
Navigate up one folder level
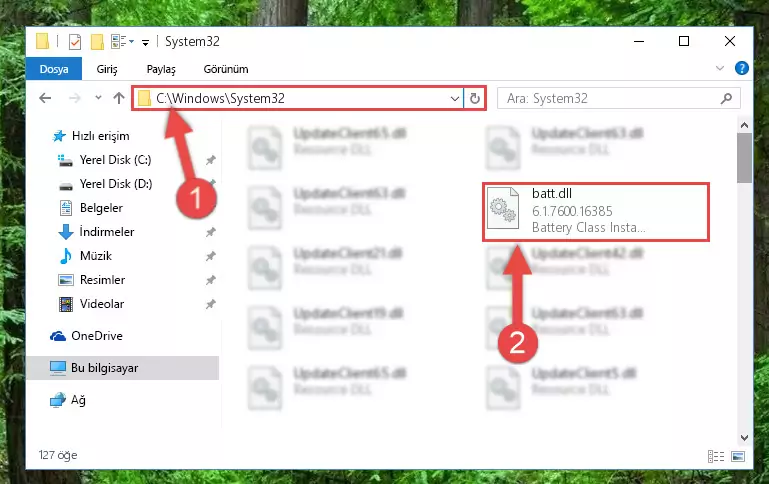119,98
